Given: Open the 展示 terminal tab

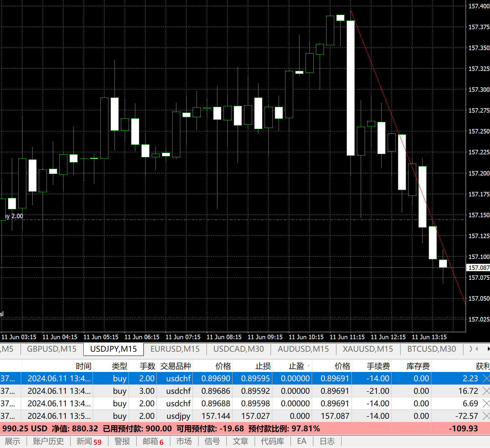Looking at the screenshot, I should [x=13, y=441].
